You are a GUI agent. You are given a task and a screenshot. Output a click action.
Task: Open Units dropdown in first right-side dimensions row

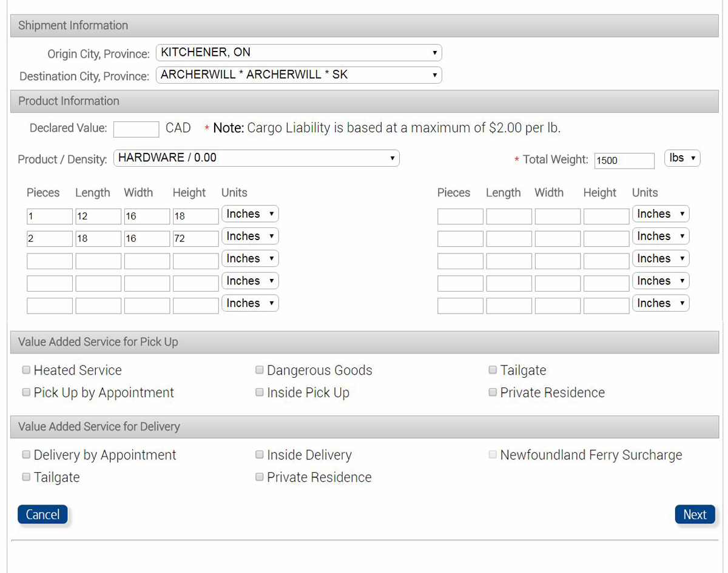click(661, 214)
